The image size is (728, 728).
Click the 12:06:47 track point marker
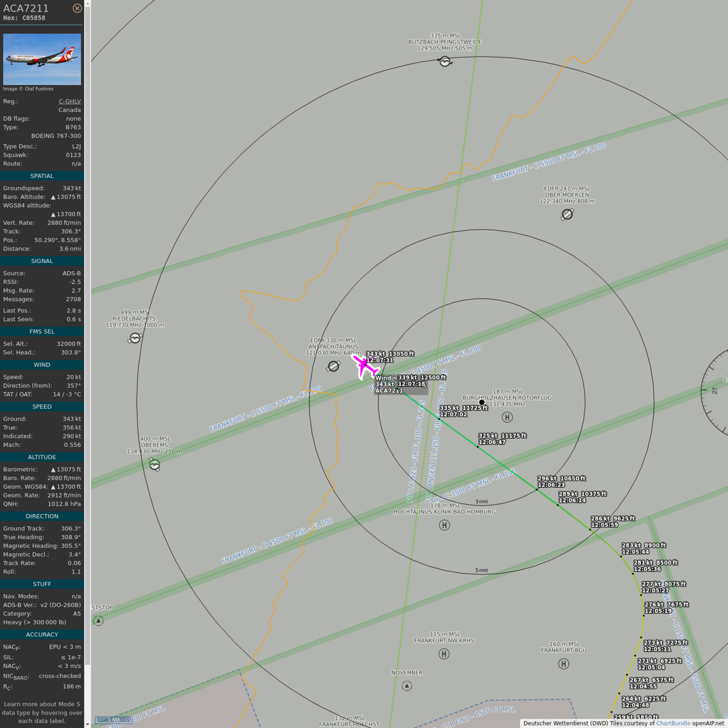(x=478, y=446)
